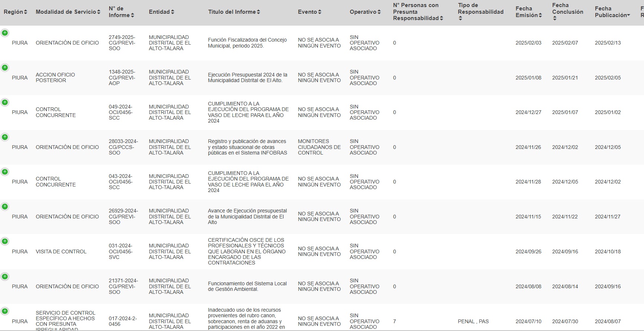Sort by N° de Informe header

click(121, 12)
